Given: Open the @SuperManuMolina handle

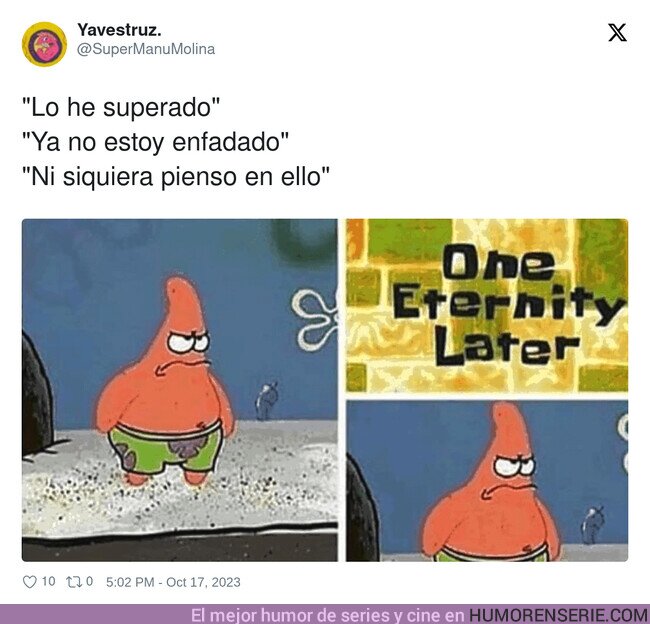Looking at the screenshot, I should (x=146, y=49).
